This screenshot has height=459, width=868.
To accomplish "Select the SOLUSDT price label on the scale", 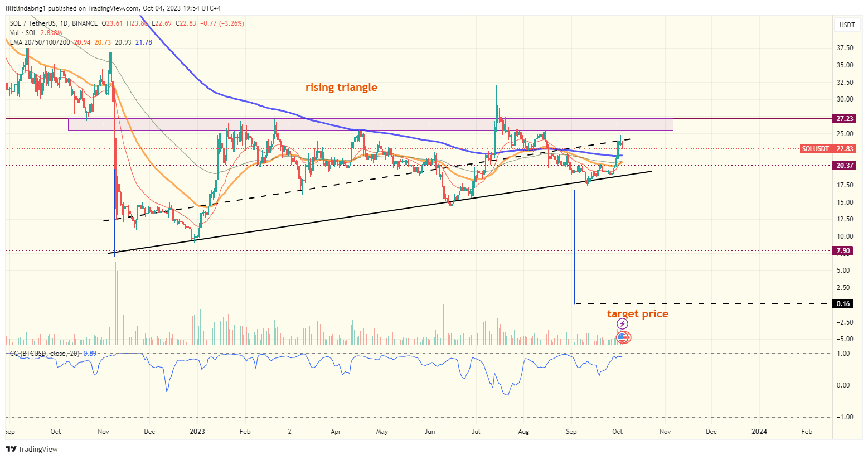I will [816, 149].
